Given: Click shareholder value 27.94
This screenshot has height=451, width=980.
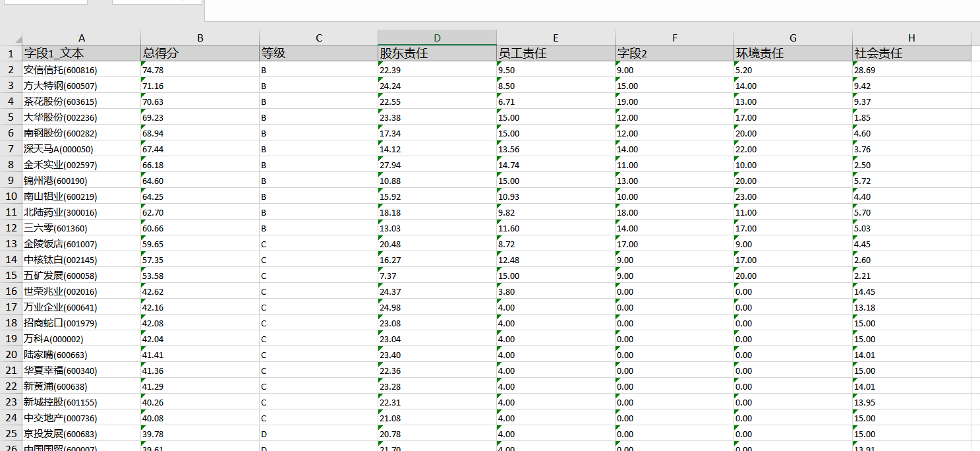Looking at the screenshot, I should (x=438, y=164).
